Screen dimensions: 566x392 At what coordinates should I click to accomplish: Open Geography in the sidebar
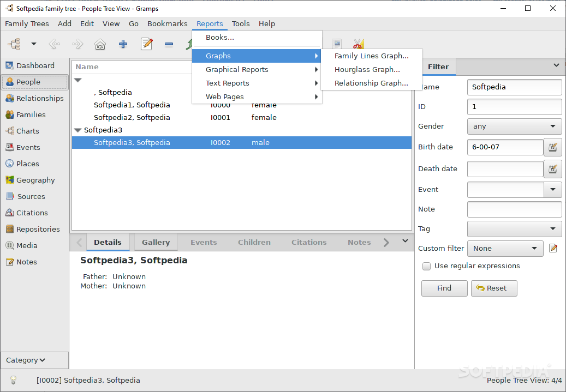tap(34, 180)
